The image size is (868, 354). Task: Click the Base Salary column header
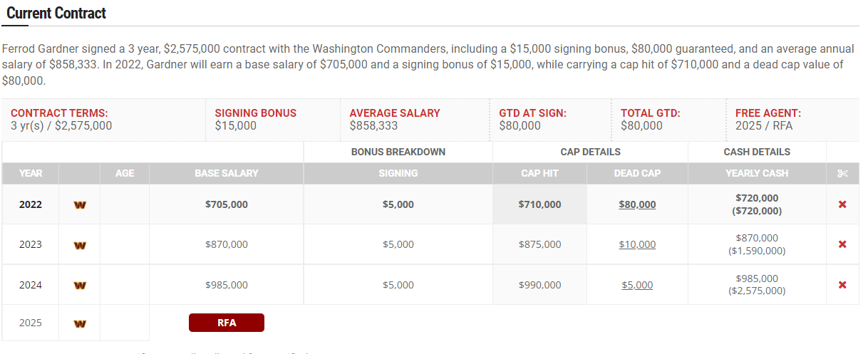coord(227,173)
